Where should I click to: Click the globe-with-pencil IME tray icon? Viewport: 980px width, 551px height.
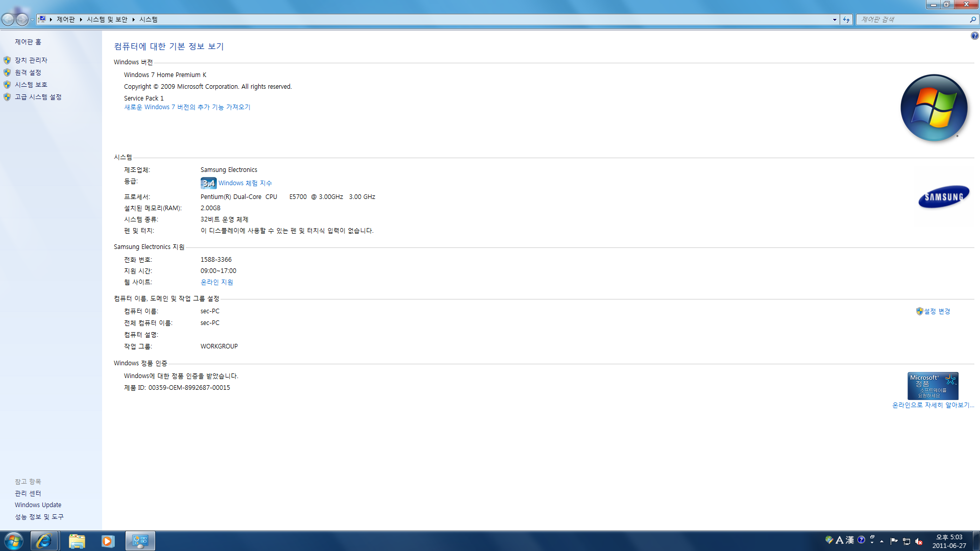tap(829, 540)
